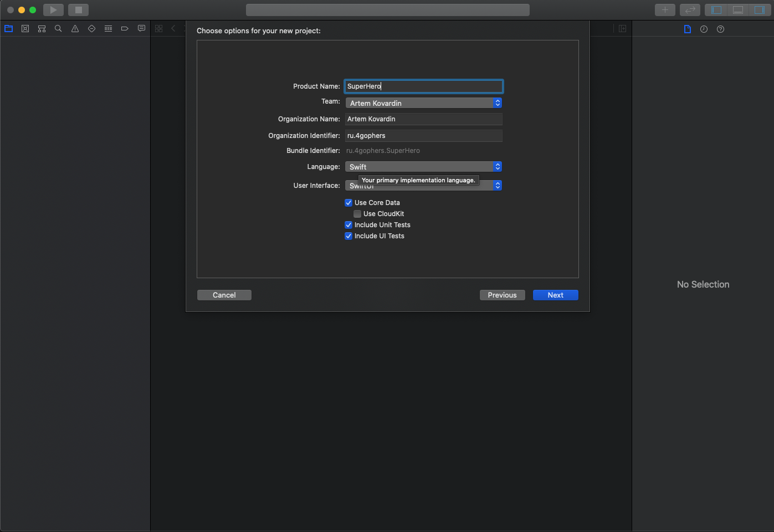Click the Previous button
The image size is (774, 532).
pyautogui.click(x=502, y=295)
